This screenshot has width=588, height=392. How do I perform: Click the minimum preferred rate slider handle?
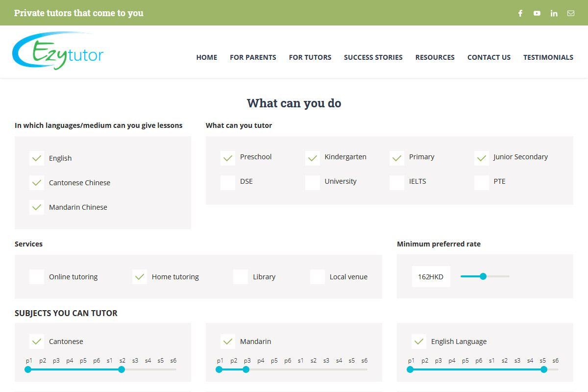coord(483,276)
